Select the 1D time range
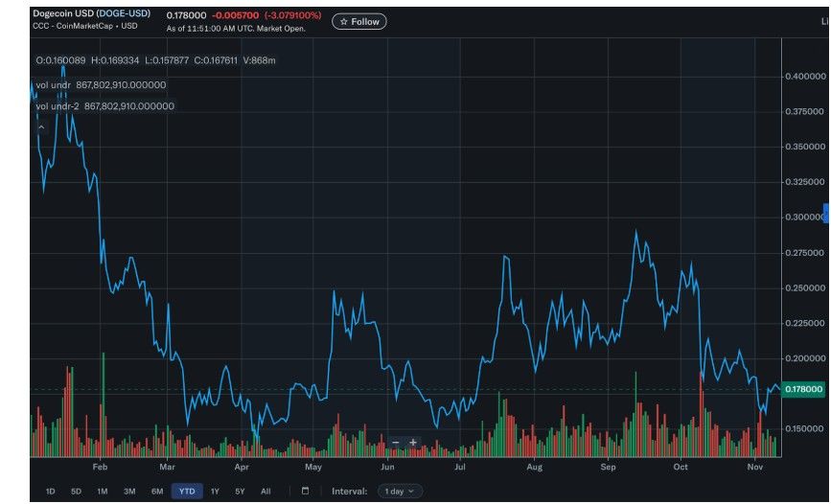 coord(50,491)
